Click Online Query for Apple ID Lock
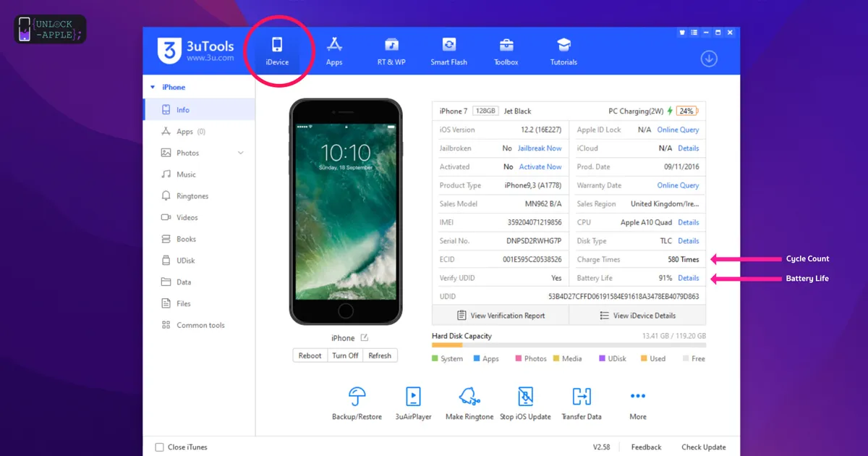The height and width of the screenshot is (456, 868). click(x=678, y=130)
